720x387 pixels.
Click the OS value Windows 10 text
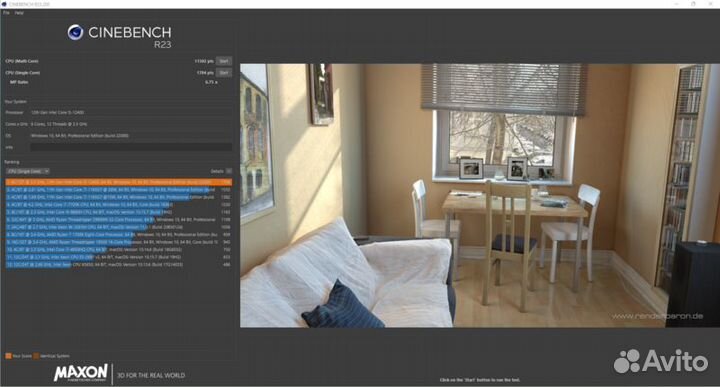click(x=80, y=136)
